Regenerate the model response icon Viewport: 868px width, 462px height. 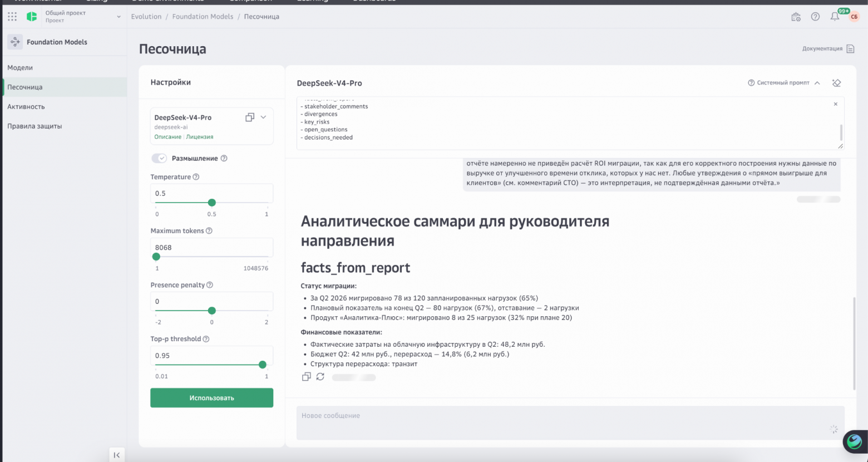click(320, 377)
